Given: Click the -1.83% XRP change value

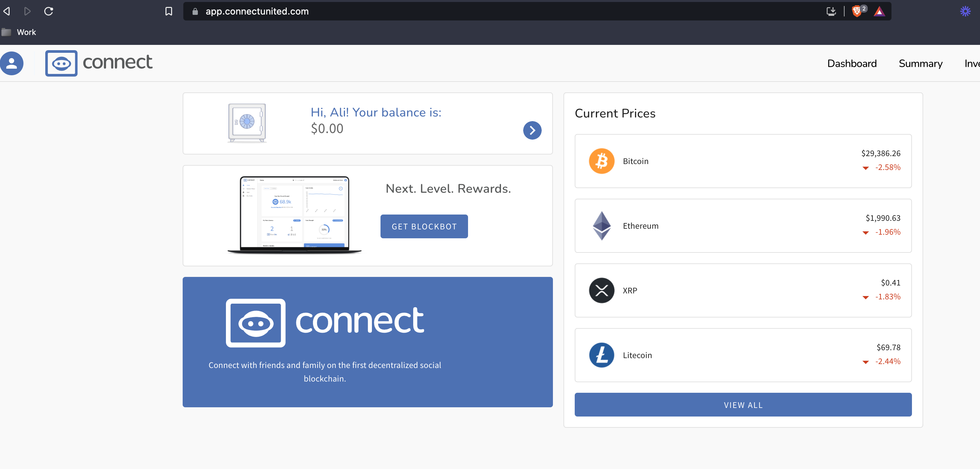Looking at the screenshot, I should coord(888,296).
